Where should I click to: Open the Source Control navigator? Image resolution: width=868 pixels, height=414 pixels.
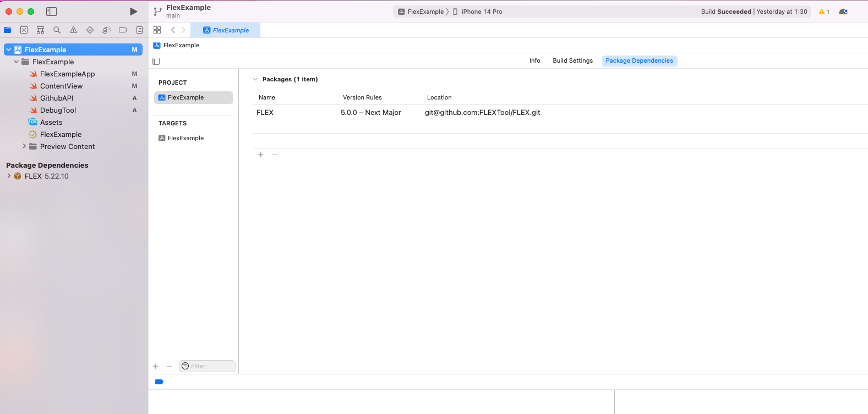[x=24, y=30]
